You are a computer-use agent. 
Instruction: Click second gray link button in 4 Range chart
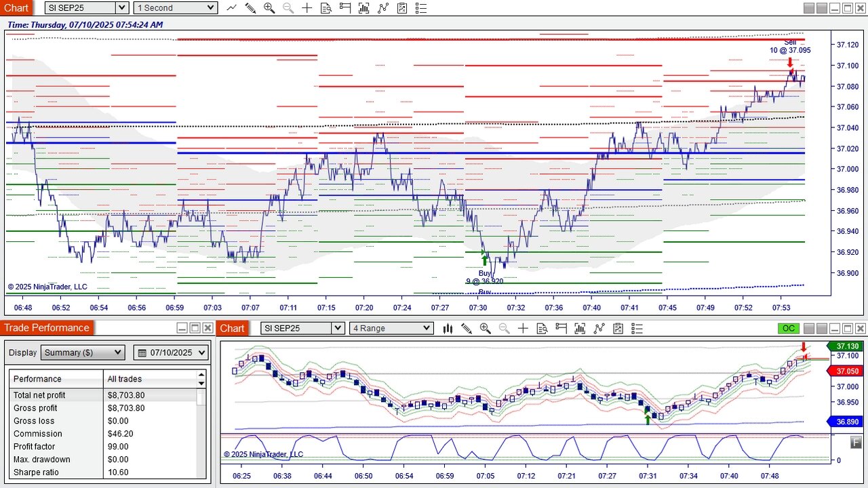822,328
